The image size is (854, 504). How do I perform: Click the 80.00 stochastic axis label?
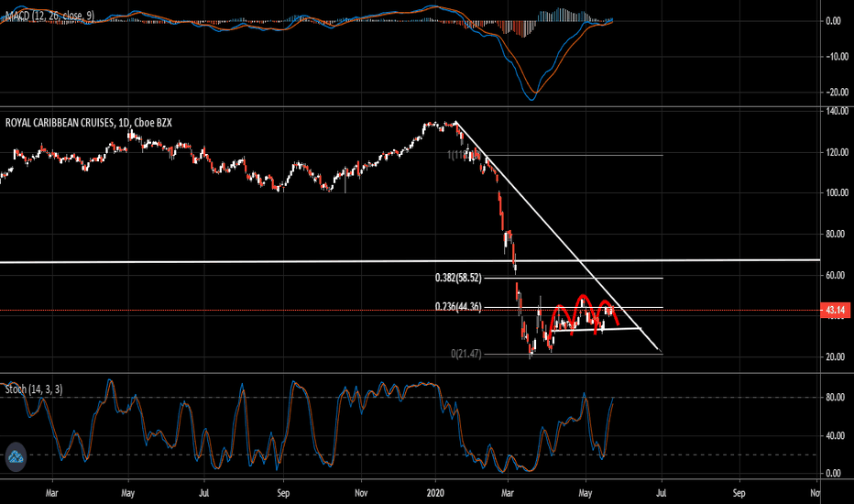[835, 398]
